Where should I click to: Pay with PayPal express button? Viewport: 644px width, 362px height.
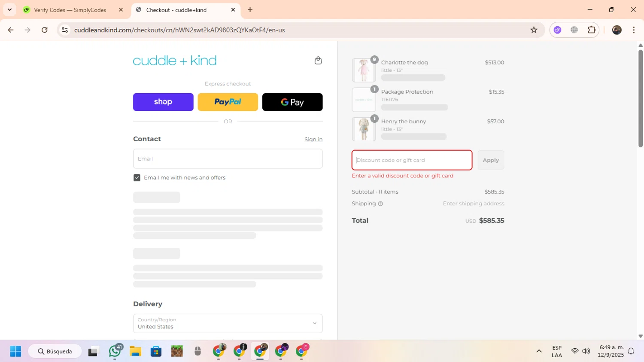coord(228,102)
